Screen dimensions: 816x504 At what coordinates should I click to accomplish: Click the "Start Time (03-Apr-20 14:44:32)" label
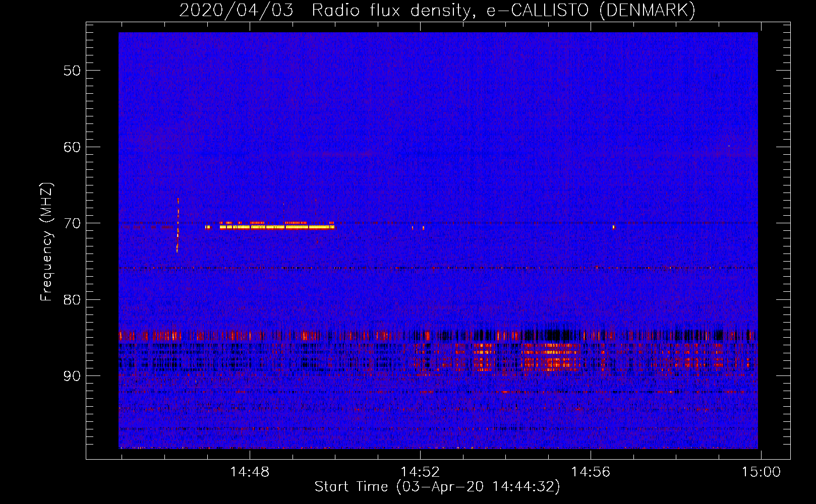click(437, 487)
